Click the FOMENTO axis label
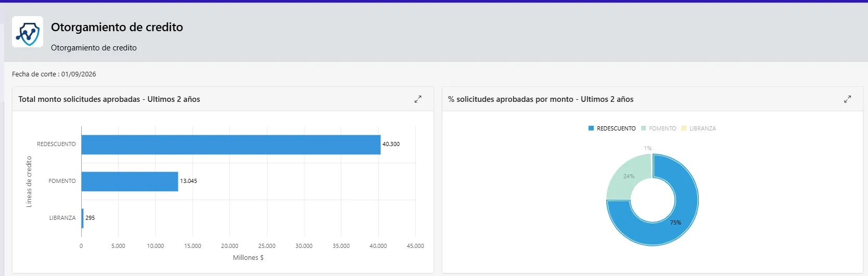This screenshot has height=276, width=868. pos(62,181)
